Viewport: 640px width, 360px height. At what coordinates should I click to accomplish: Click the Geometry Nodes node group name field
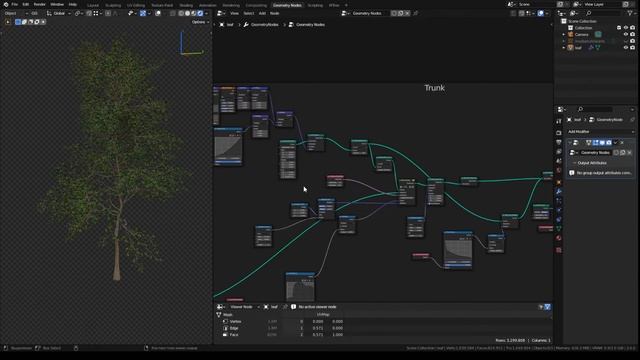click(369, 13)
